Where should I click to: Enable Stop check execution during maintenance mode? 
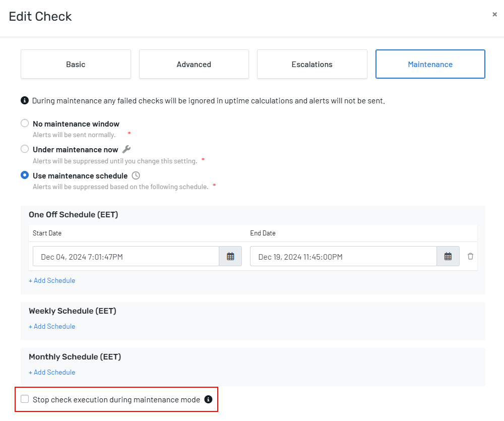25,399
